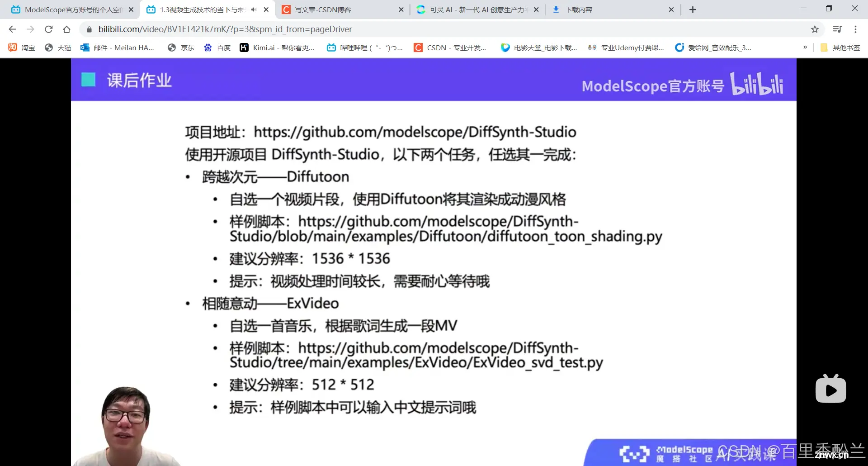868x466 pixels.
Task: Mute the audio on the playing tab
Action: pos(254,10)
